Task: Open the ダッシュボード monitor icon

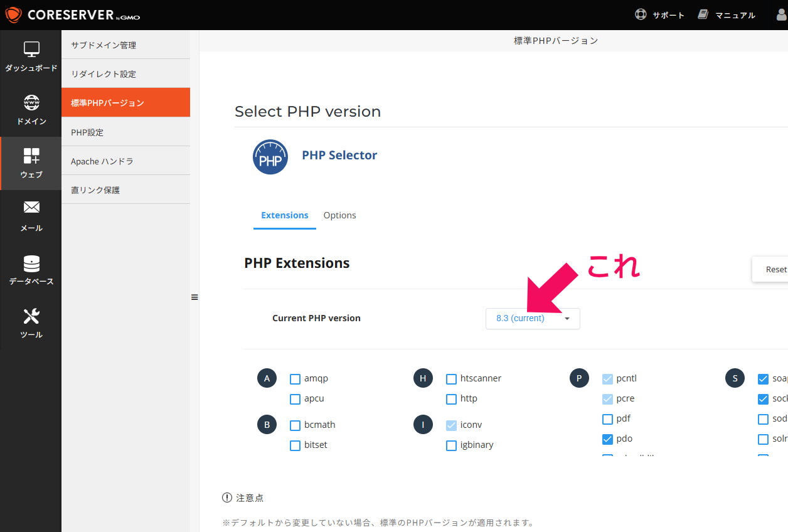Action: pos(31,50)
